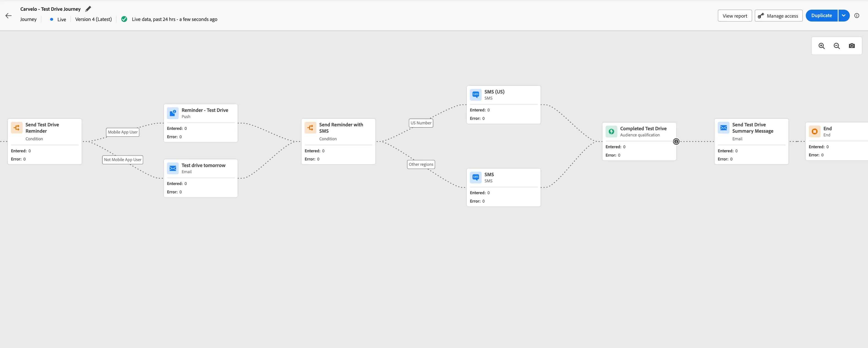The height and width of the screenshot is (348, 868).
Task: Click info marker after Completed Test Drive
Action: click(x=676, y=141)
